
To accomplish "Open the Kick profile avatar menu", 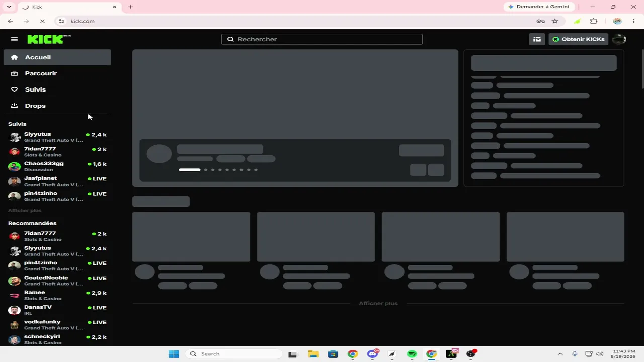I will click(x=618, y=39).
